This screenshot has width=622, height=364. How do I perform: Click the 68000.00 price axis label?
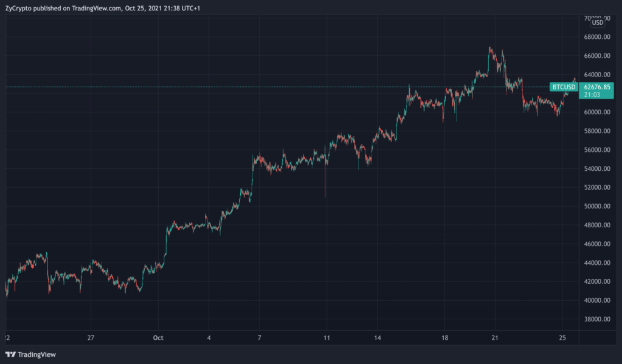click(596, 37)
